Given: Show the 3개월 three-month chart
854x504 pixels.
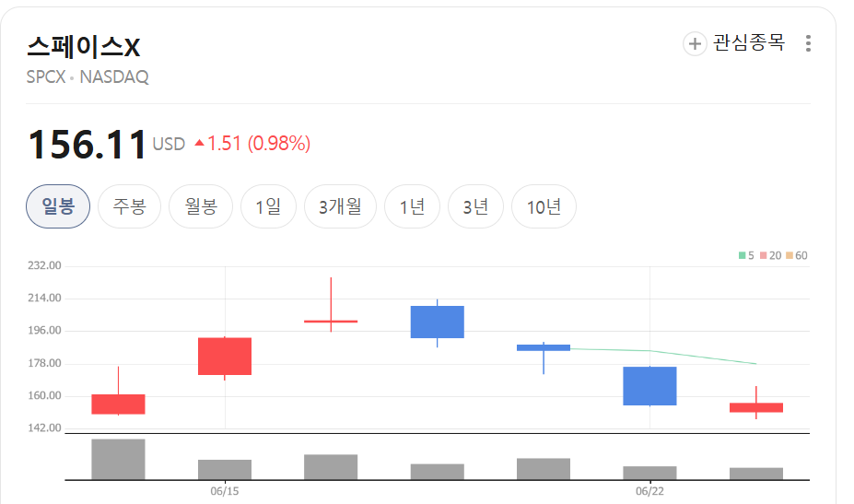Looking at the screenshot, I should point(340,206).
